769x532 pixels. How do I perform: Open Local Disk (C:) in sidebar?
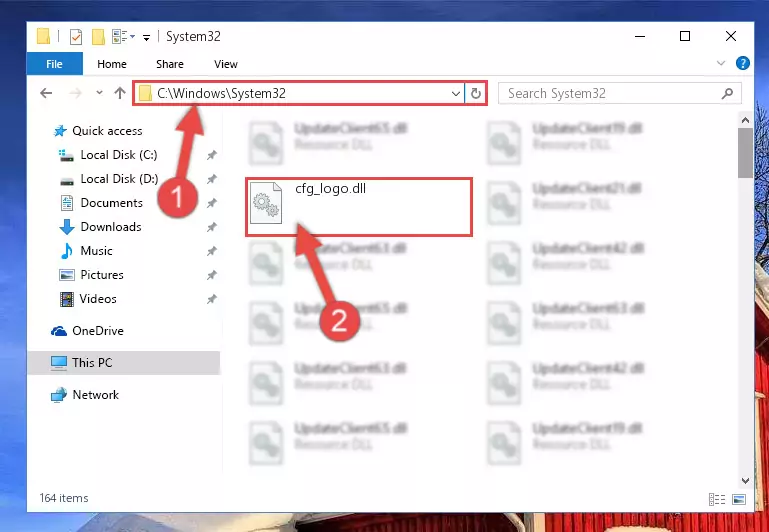click(x=119, y=155)
